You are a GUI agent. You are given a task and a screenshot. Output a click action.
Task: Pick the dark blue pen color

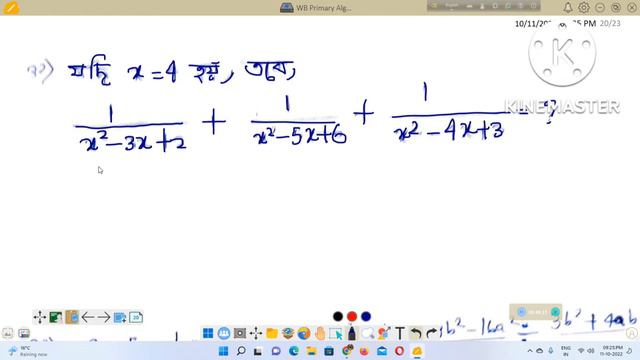[x=366, y=316]
